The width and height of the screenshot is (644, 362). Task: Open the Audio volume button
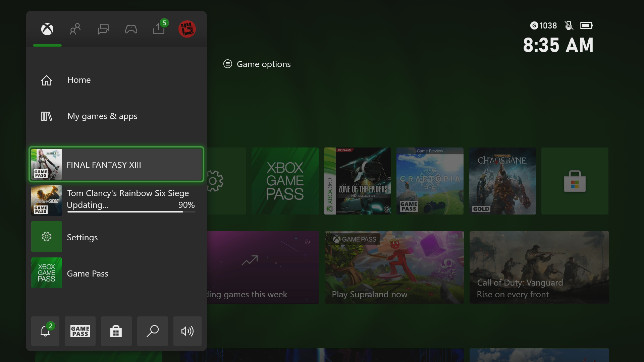tap(187, 331)
